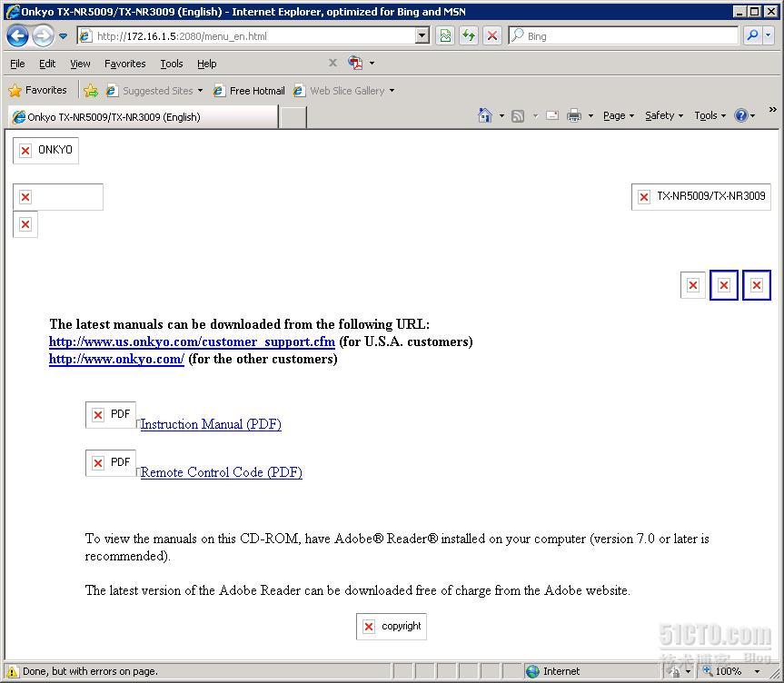This screenshot has width=784, height=683.
Task: Click the green Refresh arrows icon
Action: [x=469, y=36]
